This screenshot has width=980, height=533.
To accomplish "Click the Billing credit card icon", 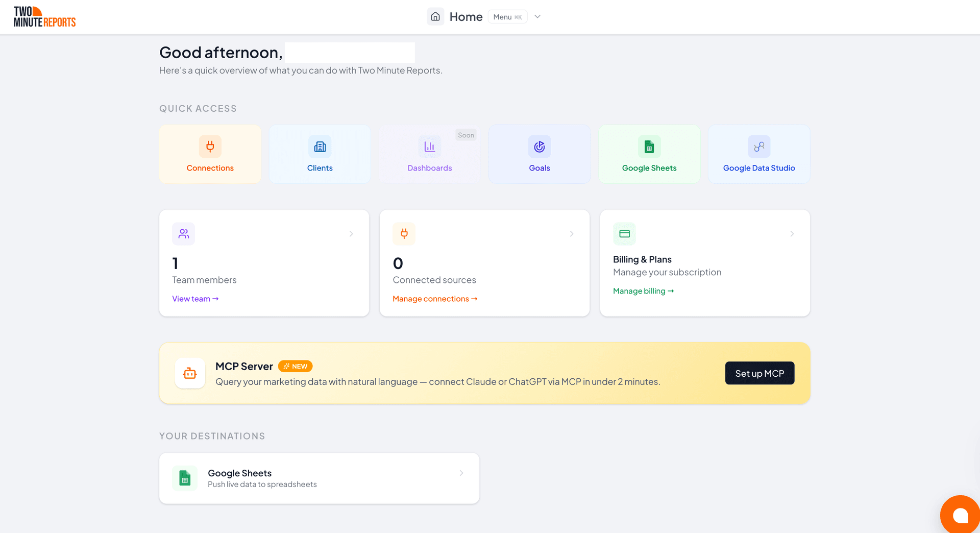I will pos(625,234).
